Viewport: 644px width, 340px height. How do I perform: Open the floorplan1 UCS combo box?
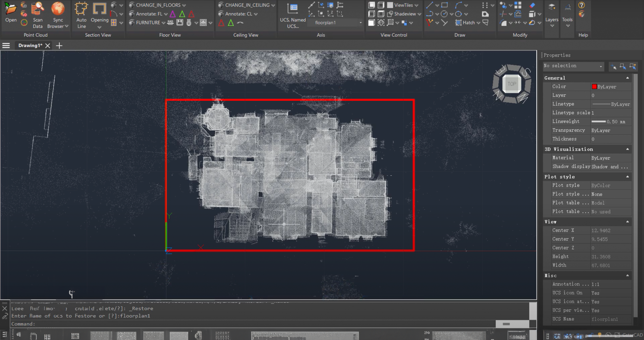(x=360, y=23)
